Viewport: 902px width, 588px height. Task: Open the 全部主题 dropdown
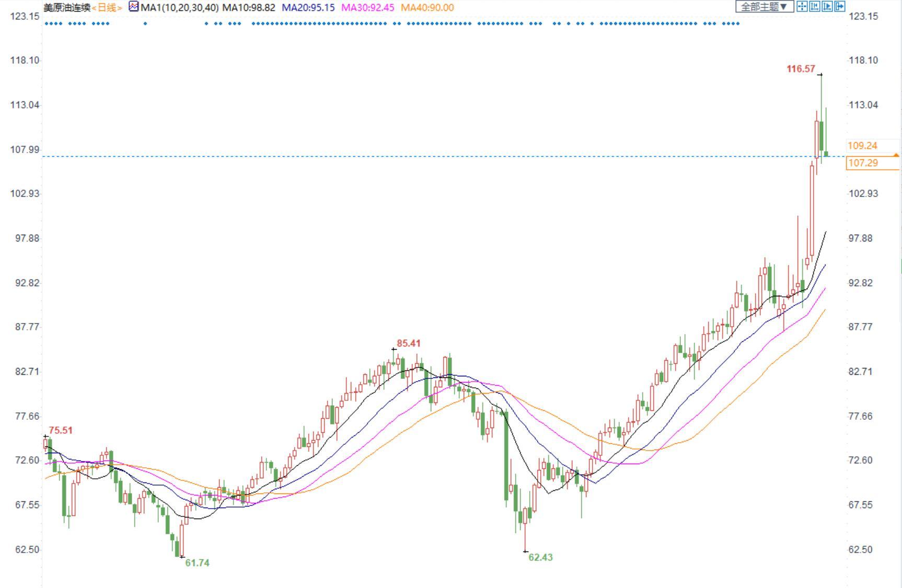coord(764,7)
